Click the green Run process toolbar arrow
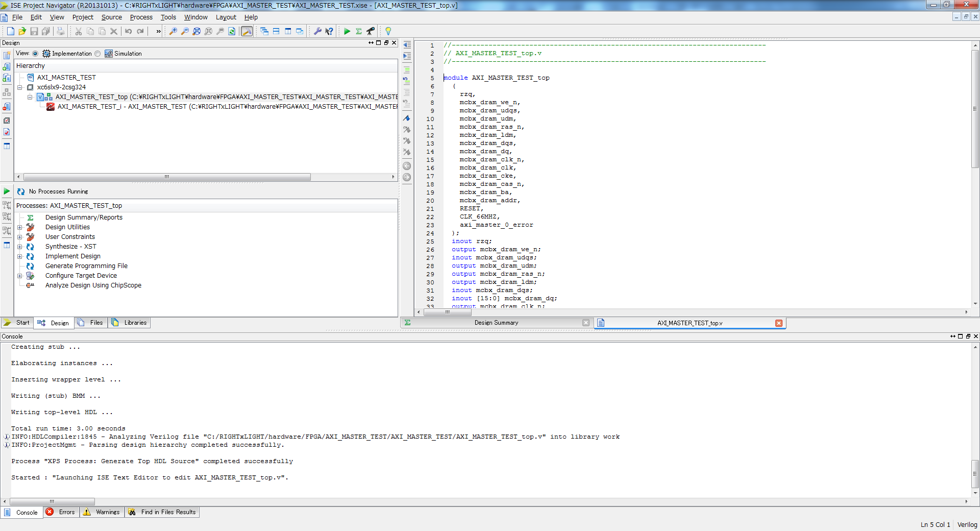 [347, 31]
